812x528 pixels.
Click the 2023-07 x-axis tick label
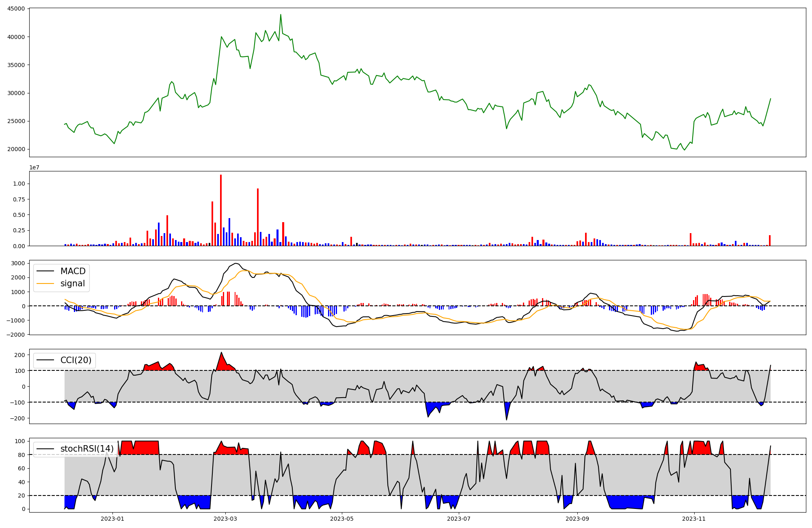tap(459, 519)
